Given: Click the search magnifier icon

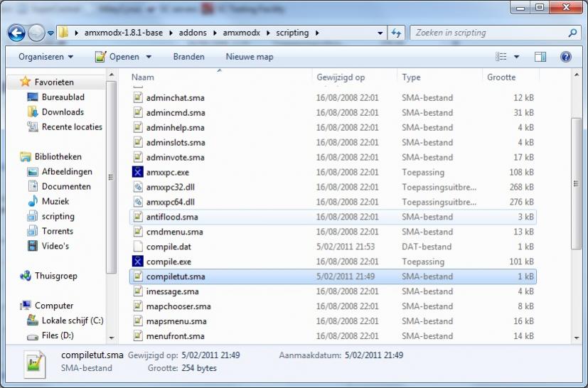Looking at the screenshot, I should point(572,33).
